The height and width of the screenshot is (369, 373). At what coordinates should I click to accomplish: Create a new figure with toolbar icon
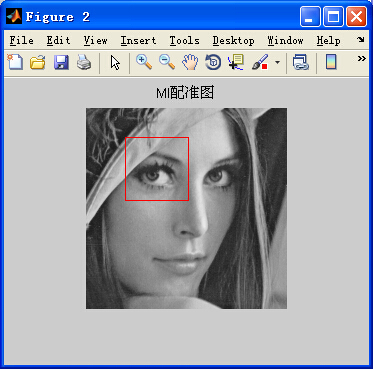click(x=15, y=62)
